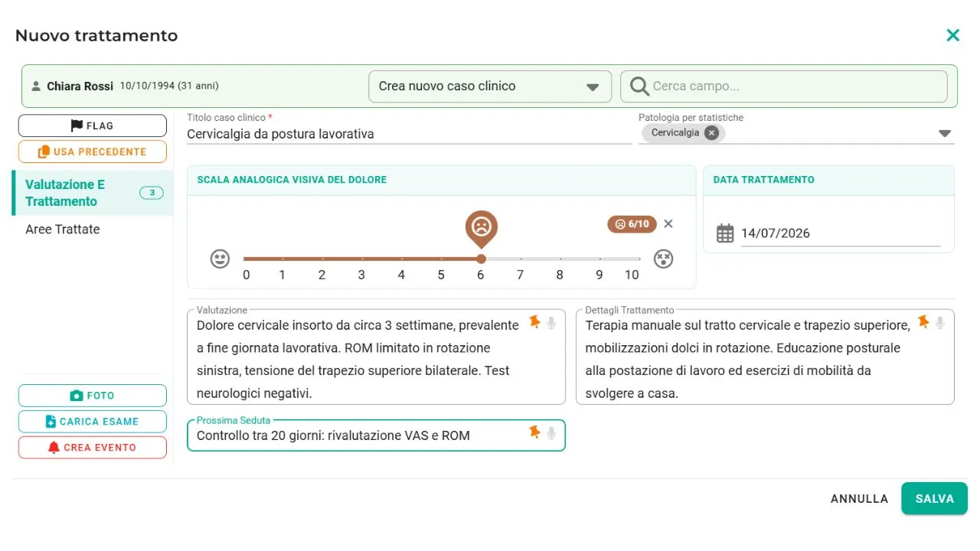Click the patient person icon beside Chiara Rossi
The height and width of the screenshot is (551, 980).
[x=36, y=86]
